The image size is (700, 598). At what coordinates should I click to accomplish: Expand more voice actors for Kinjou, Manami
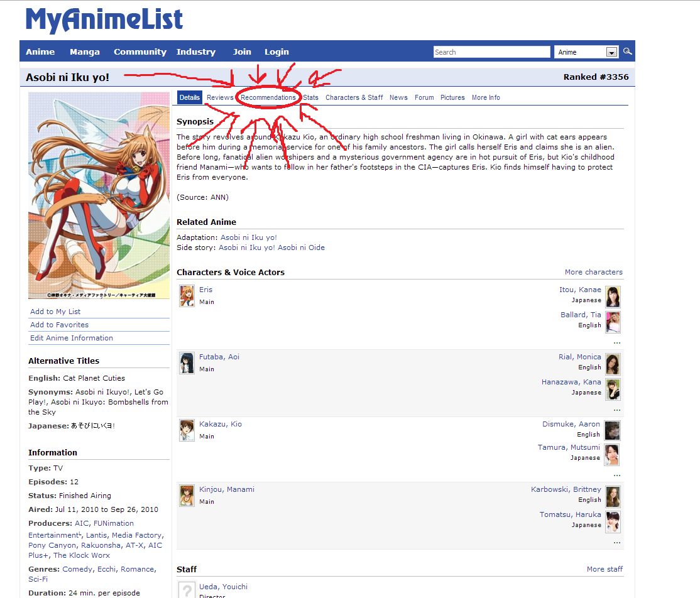(617, 542)
